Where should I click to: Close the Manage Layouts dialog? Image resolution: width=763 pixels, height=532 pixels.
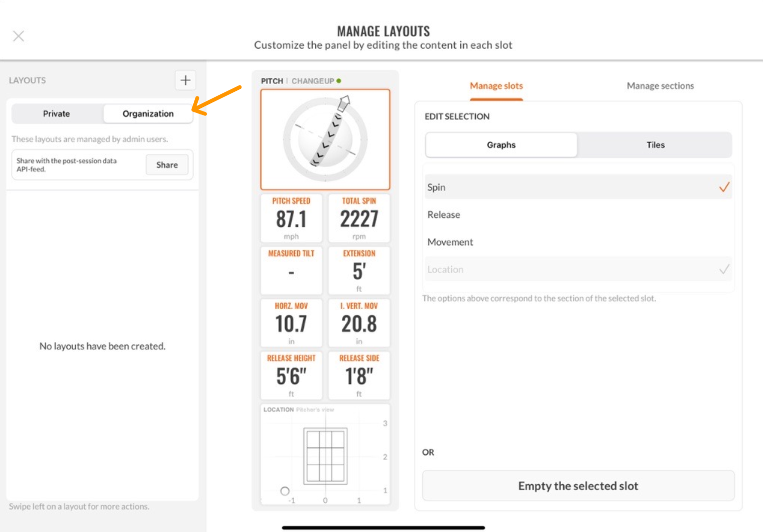(19, 36)
